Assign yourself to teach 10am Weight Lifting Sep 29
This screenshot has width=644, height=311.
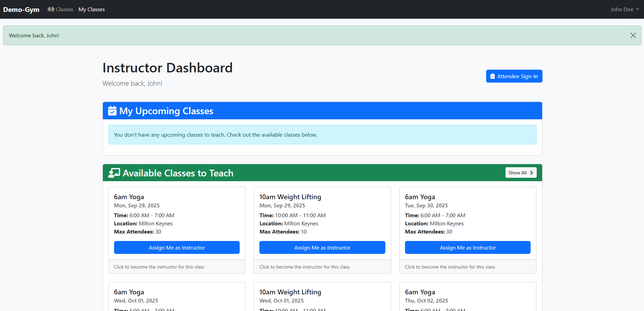[x=322, y=247]
